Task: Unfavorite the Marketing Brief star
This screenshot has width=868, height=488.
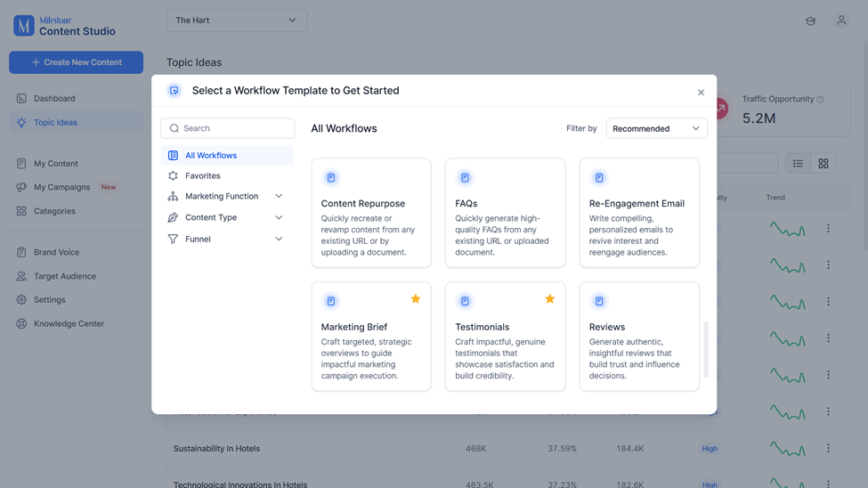Action: click(416, 299)
